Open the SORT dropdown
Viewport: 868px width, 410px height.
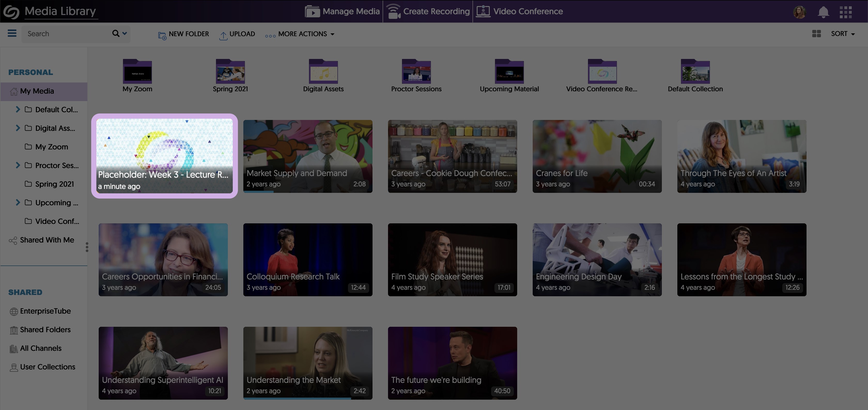click(x=842, y=34)
